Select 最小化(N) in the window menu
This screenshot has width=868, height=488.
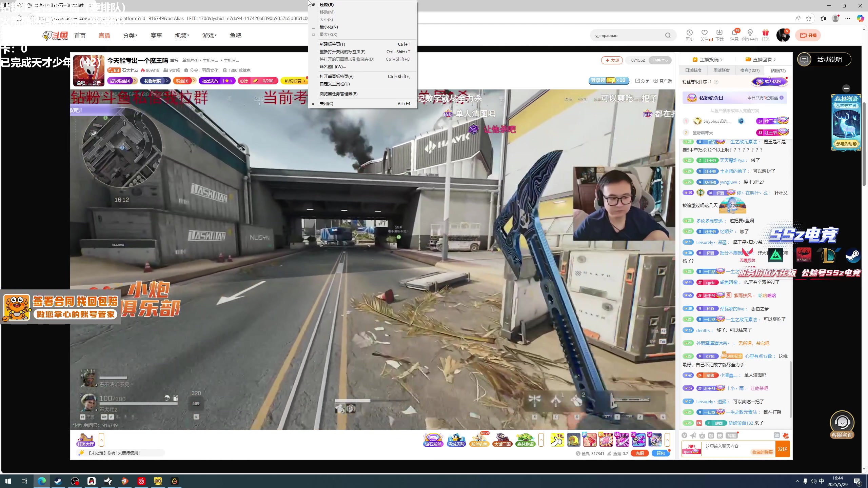pos(362,27)
